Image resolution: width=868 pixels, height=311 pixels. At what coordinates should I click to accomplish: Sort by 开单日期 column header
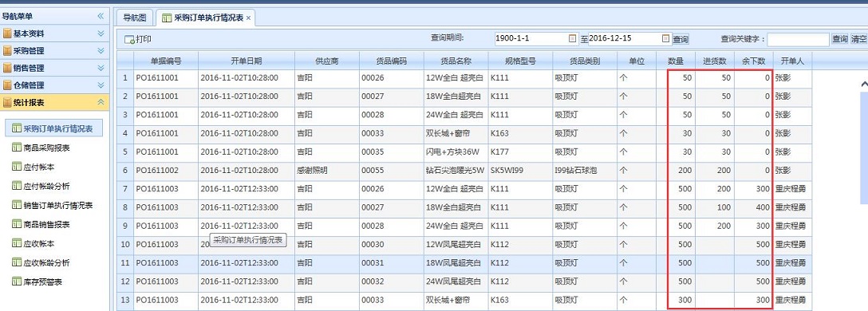(247, 61)
